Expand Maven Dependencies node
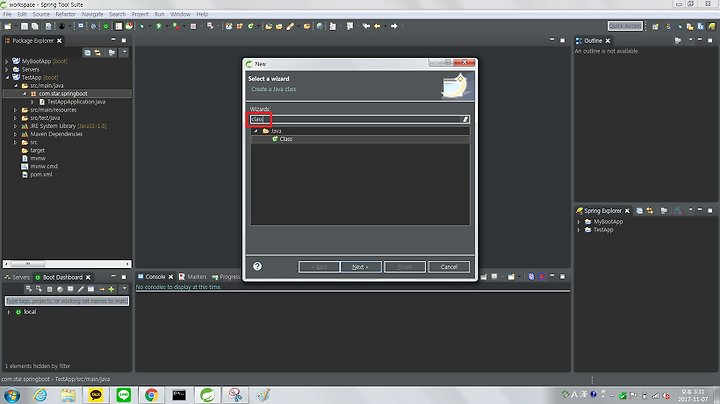 (15, 135)
